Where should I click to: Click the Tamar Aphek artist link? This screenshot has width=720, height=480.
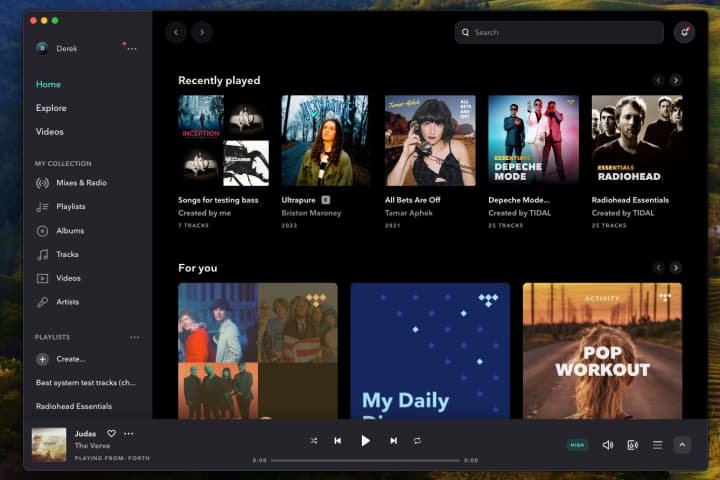409,213
